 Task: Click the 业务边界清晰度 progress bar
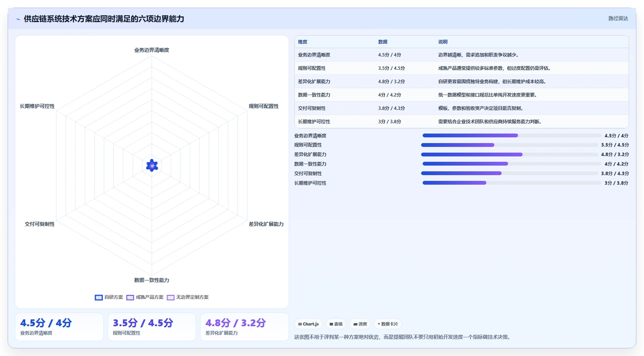pyautogui.click(x=512, y=135)
